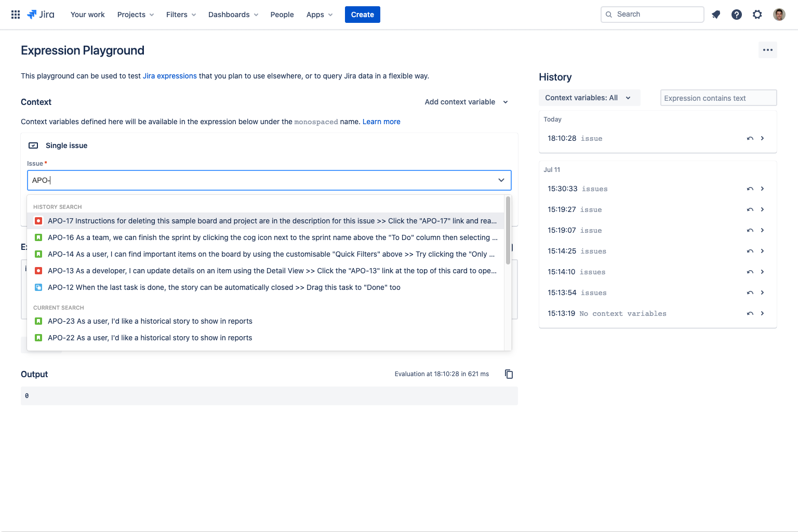
Task: Click the Create button
Action: coord(363,15)
